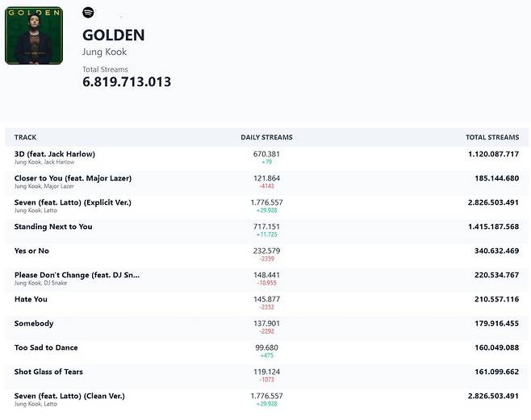The image size is (531, 420).
Task: Click the 1.415.187.568 total streams value
Action: [x=493, y=227]
